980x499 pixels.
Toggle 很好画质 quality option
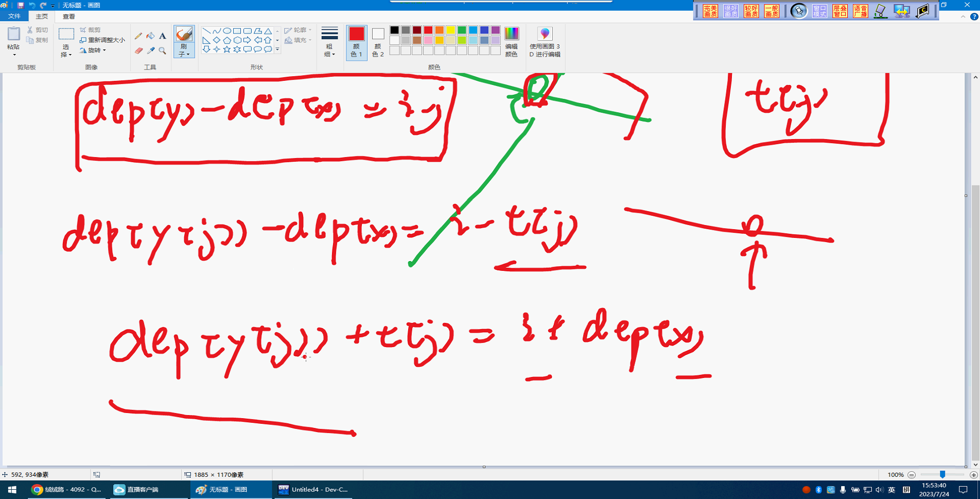(731, 11)
